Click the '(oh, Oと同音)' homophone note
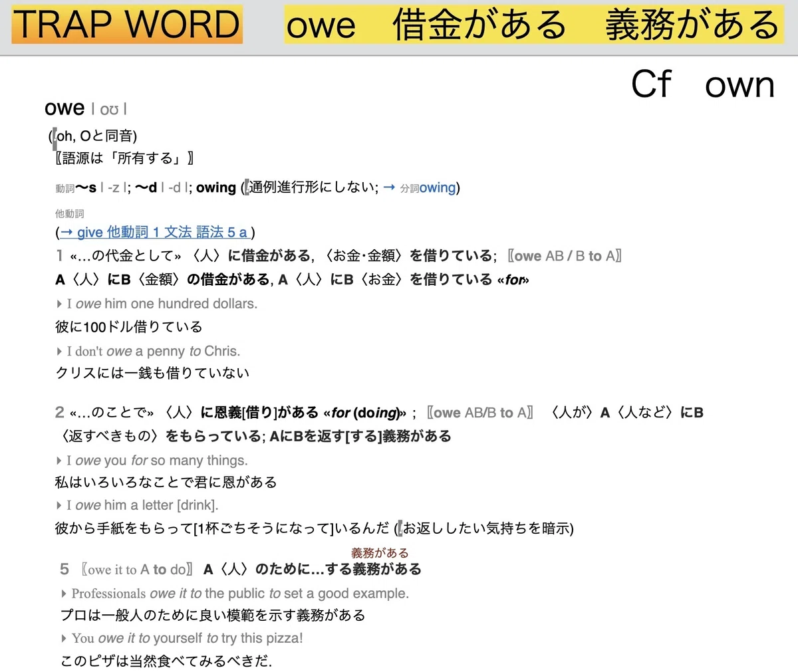 point(93,136)
